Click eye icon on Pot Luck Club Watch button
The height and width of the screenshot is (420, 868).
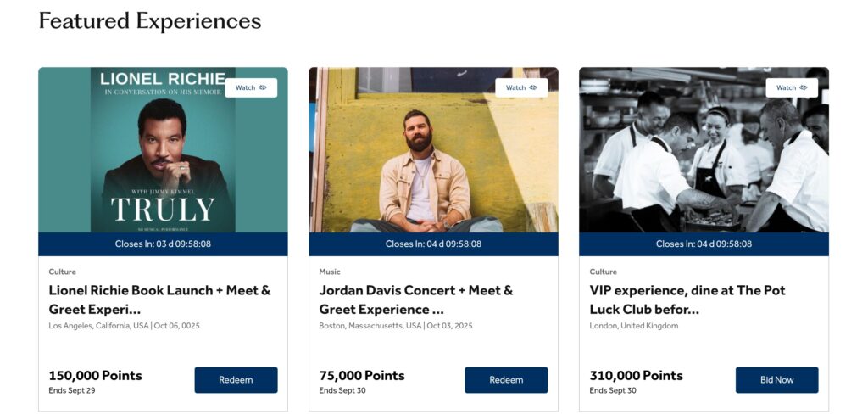(804, 87)
